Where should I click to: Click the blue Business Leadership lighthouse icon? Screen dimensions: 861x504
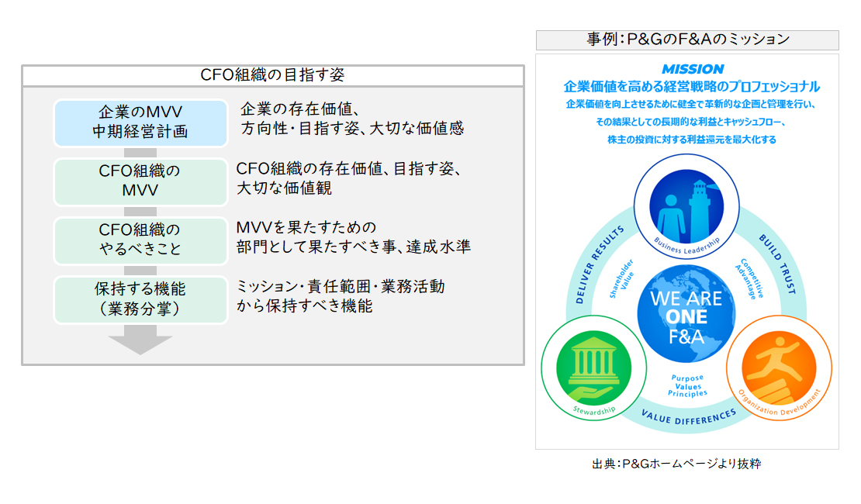click(x=686, y=206)
